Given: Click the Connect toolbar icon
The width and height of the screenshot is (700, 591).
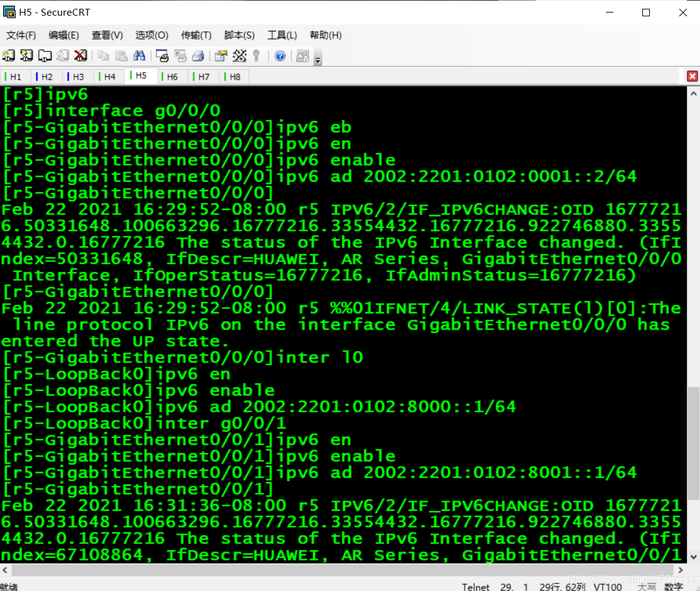Looking at the screenshot, I should (9, 56).
